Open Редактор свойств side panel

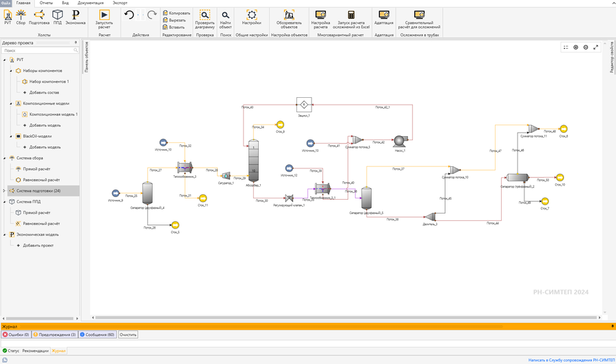tap(611, 57)
